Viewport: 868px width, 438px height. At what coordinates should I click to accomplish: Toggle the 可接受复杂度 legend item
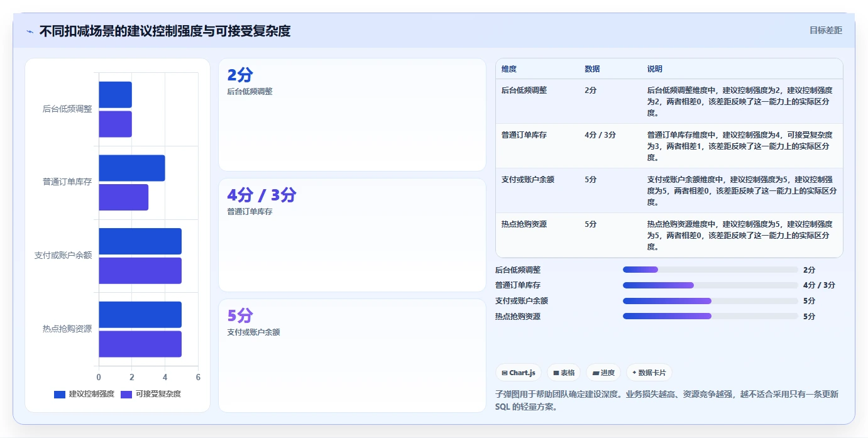pos(151,394)
